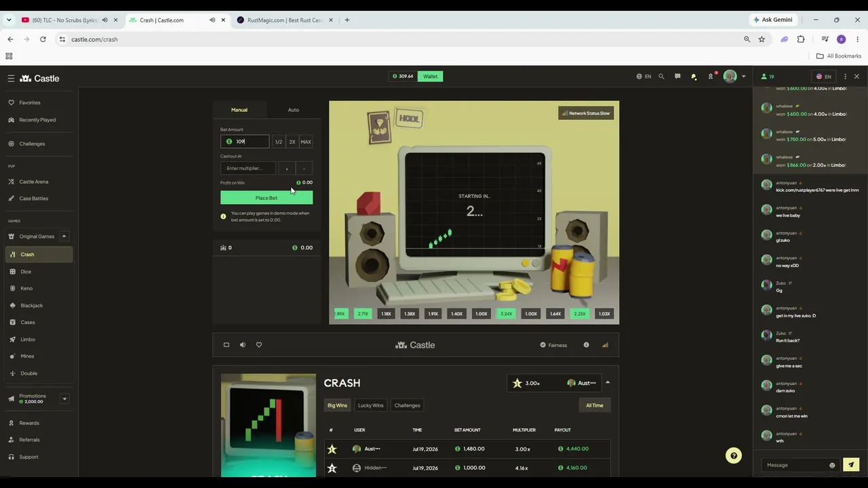868x488 pixels.
Task: Go back to the previous page
Action: coord(10,39)
